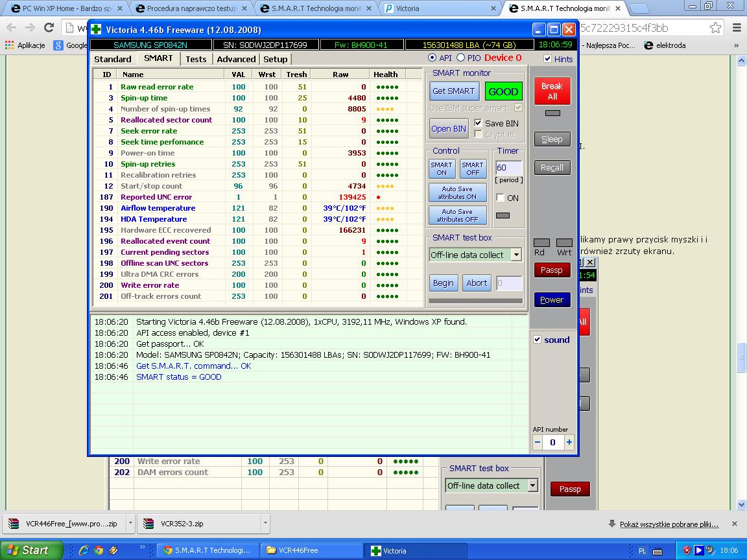Click the red Break All button
The image size is (747, 560).
[552, 91]
